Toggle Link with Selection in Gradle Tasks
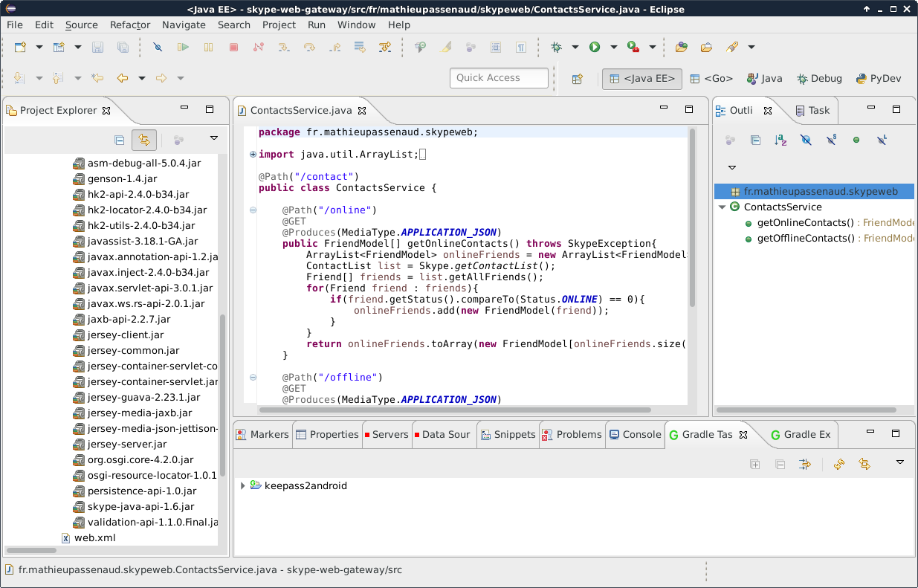918x588 pixels. click(x=864, y=464)
